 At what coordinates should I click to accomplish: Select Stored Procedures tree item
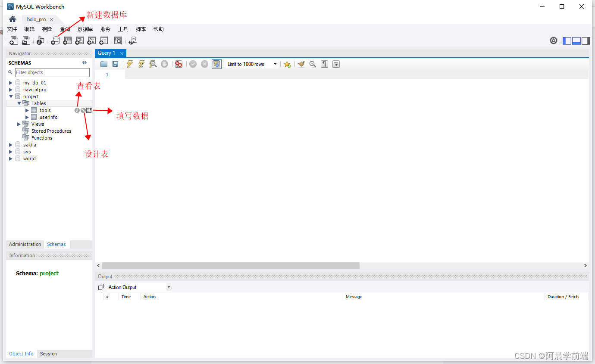51,131
